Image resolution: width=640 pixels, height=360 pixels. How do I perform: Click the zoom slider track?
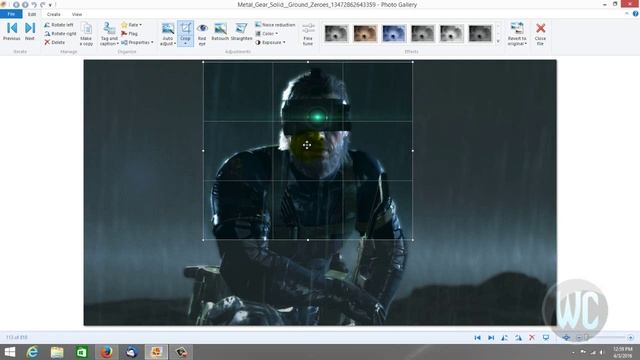click(x=605, y=338)
